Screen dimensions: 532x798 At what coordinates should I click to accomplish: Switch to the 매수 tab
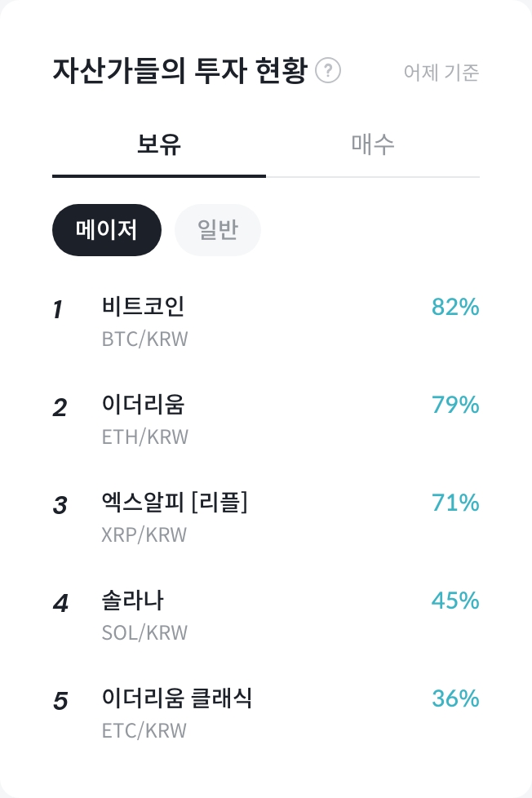(373, 144)
